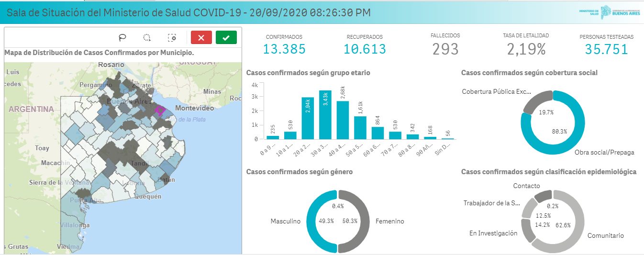The width and height of the screenshot is (644, 256).
Task: Click the Personas Testeadas 35.751 value
Action: coord(606,49)
